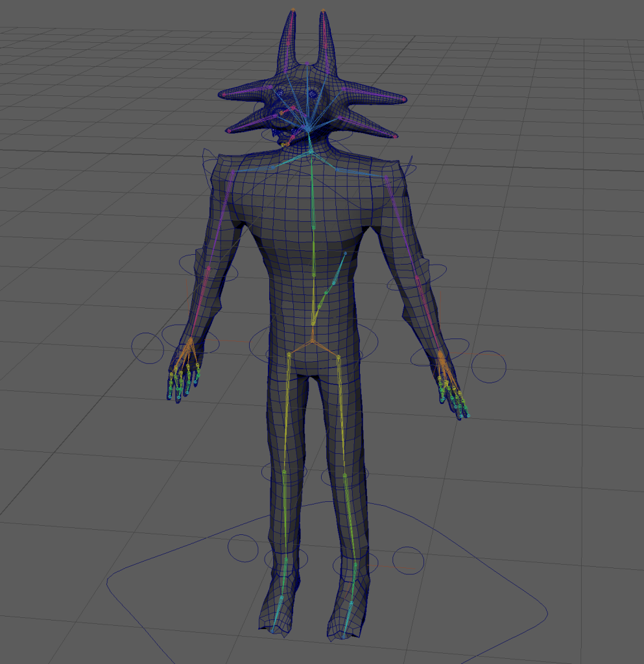
Task: Pick the orange wrist joint of the left-side hand
Action: 191,338
